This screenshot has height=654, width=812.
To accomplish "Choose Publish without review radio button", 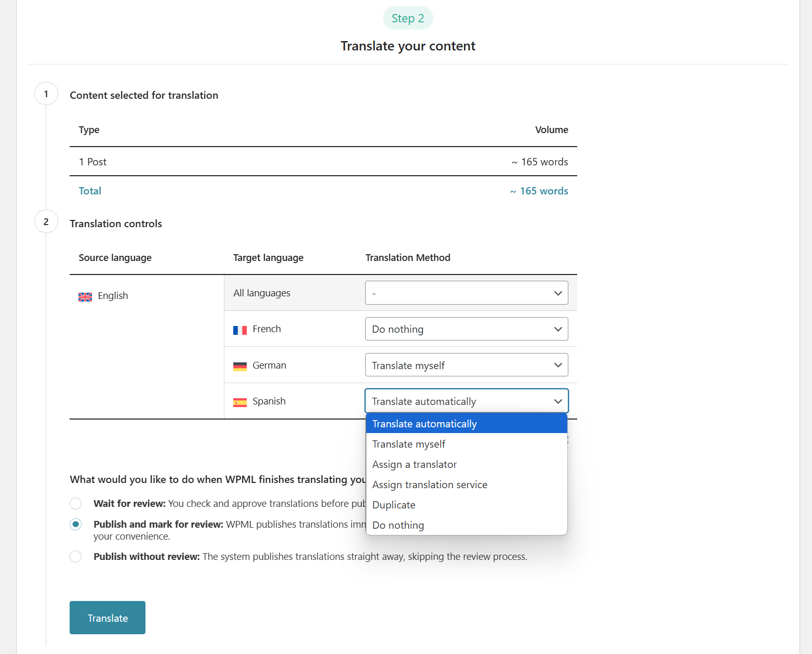I will [76, 556].
